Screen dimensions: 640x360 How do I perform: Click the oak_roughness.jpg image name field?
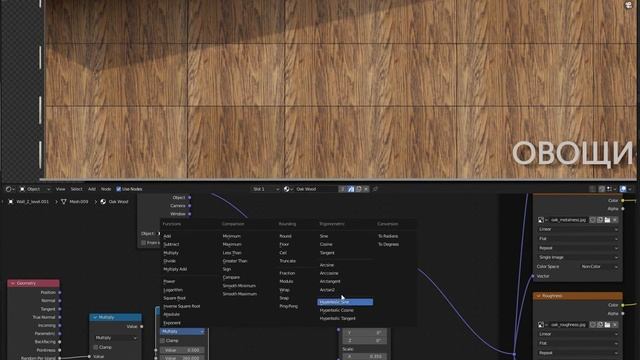point(569,325)
